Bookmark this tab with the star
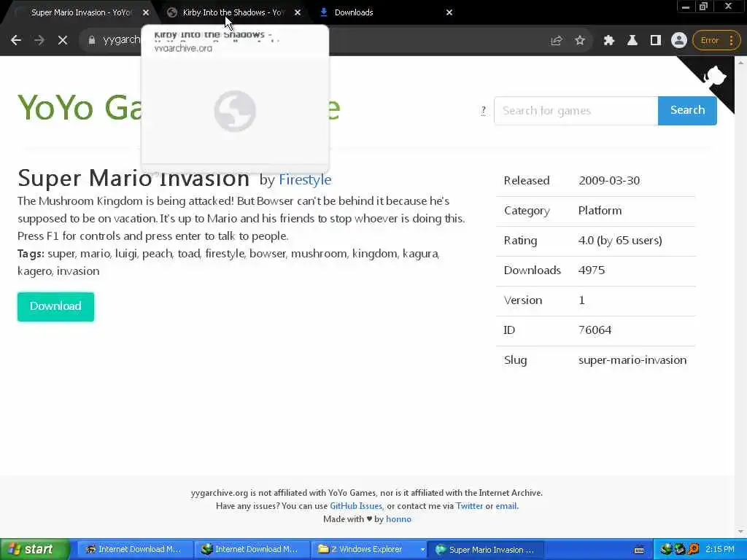747x560 pixels. click(580, 41)
